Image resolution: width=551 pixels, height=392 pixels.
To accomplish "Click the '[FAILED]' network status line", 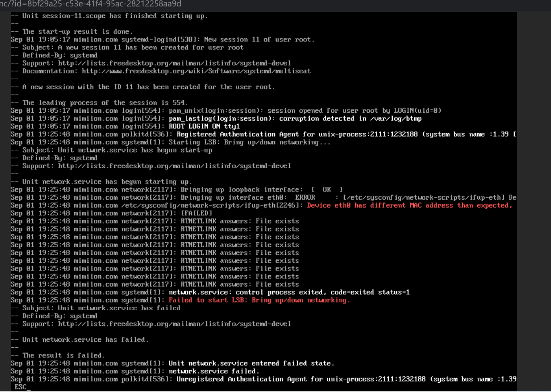I will click(111, 213).
